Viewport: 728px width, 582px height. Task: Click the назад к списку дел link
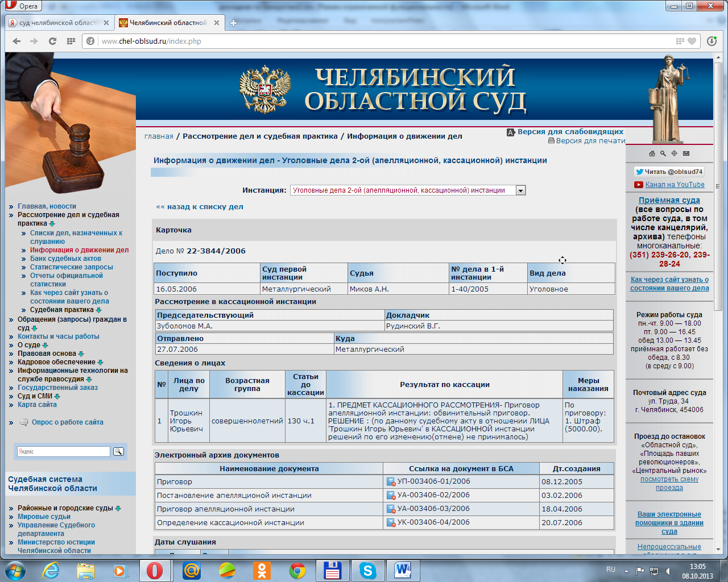coord(200,207)
